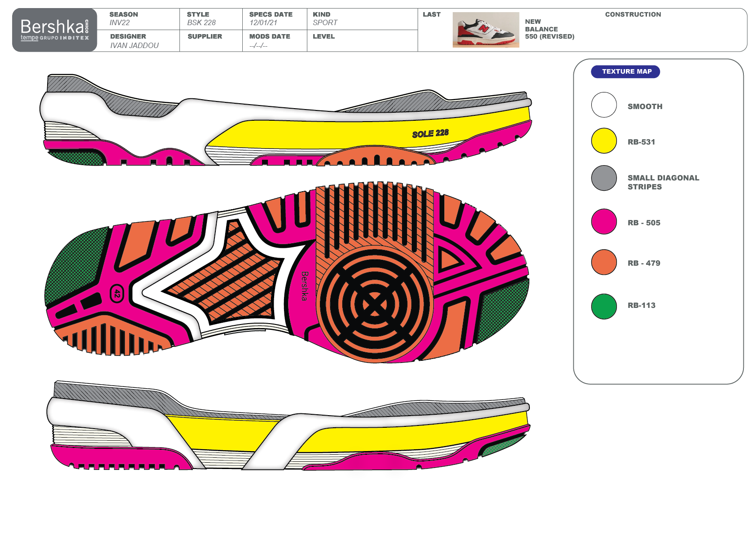Image resolution: width=756 pixels, height=535 pixels.
Task: Click the empty MODS DATE field
Action: [258, 46]
